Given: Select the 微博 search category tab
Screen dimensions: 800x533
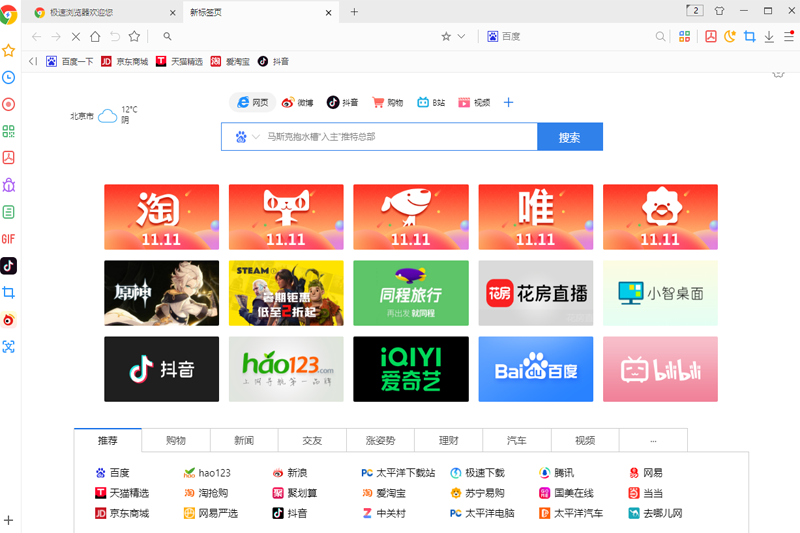Looking at the screenshot, I should pos(297,102).
